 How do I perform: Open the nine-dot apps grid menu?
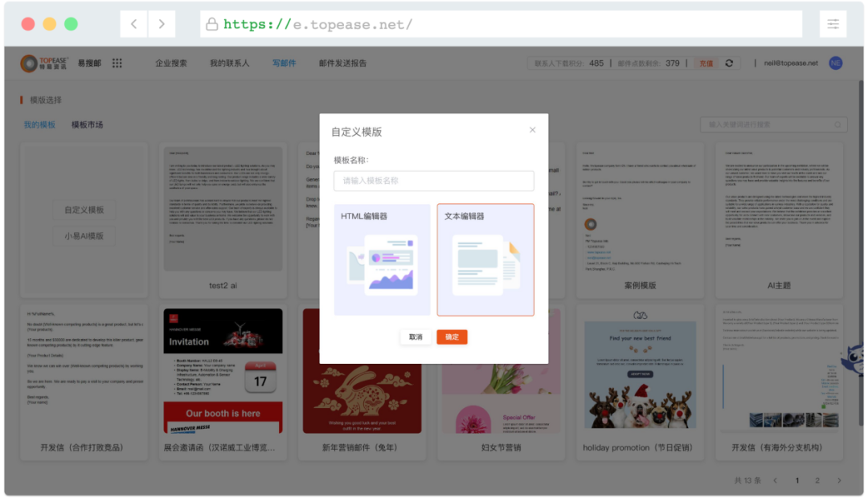tap(117, 63)
